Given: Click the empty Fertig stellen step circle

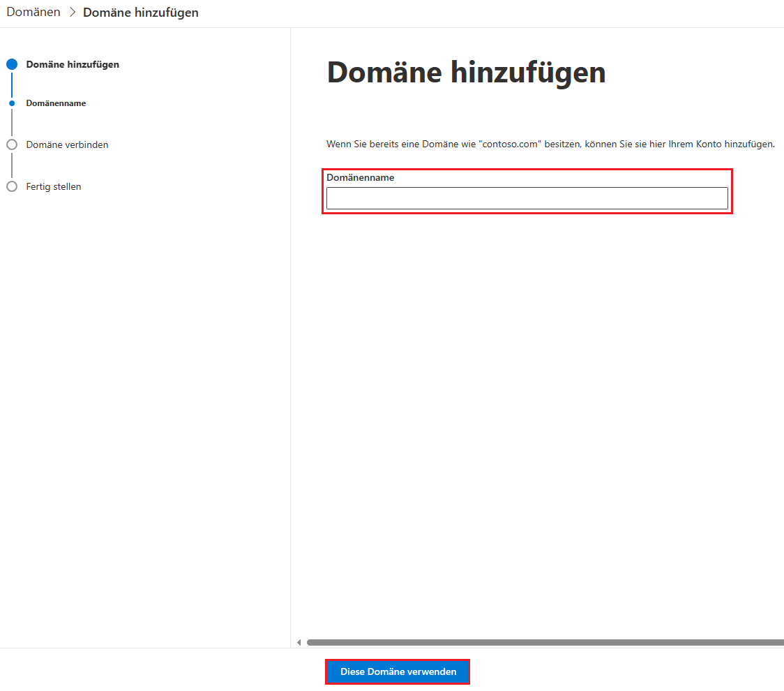Looking at the screenshot, I should [x=12, y=186].
